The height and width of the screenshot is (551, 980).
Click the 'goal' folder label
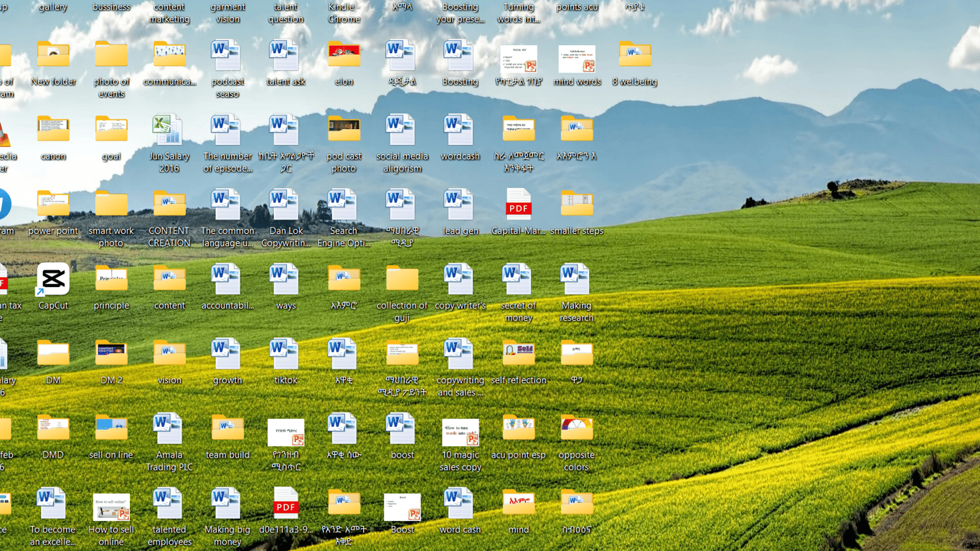pyautogui.click(x=111, y=156)
